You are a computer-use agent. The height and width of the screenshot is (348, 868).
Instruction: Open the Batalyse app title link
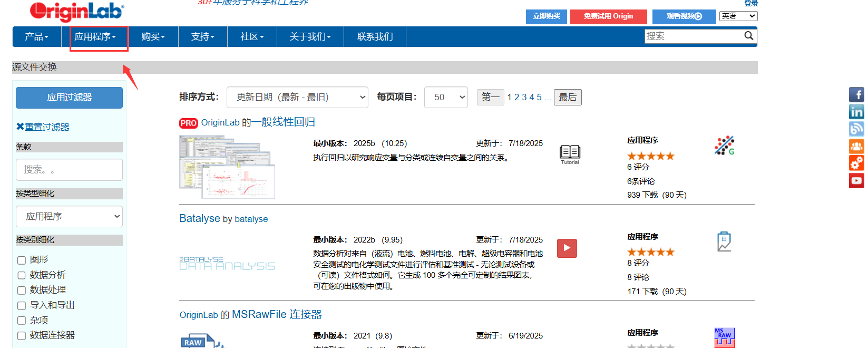pyautogui.click(x=200, y=218)
